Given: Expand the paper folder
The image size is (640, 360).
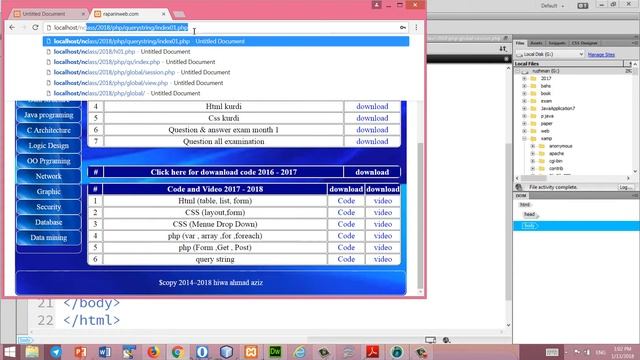Looking at the screenshot, I should [524, 123].
